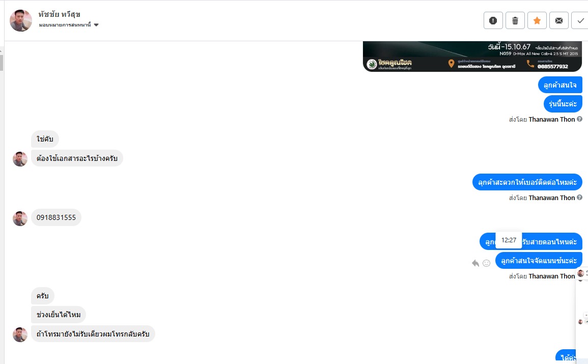Screen dimensions: 588x364
Task: Click sender label under รุ่นนี้นะค่ะ
Action: point(542,119)
